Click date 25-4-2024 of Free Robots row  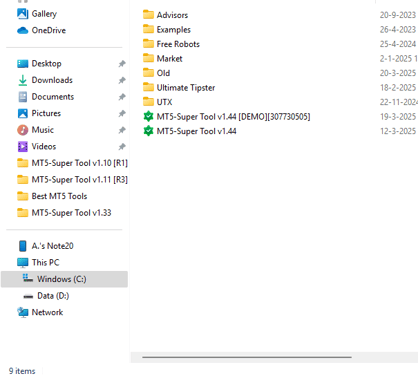point(398,44)
